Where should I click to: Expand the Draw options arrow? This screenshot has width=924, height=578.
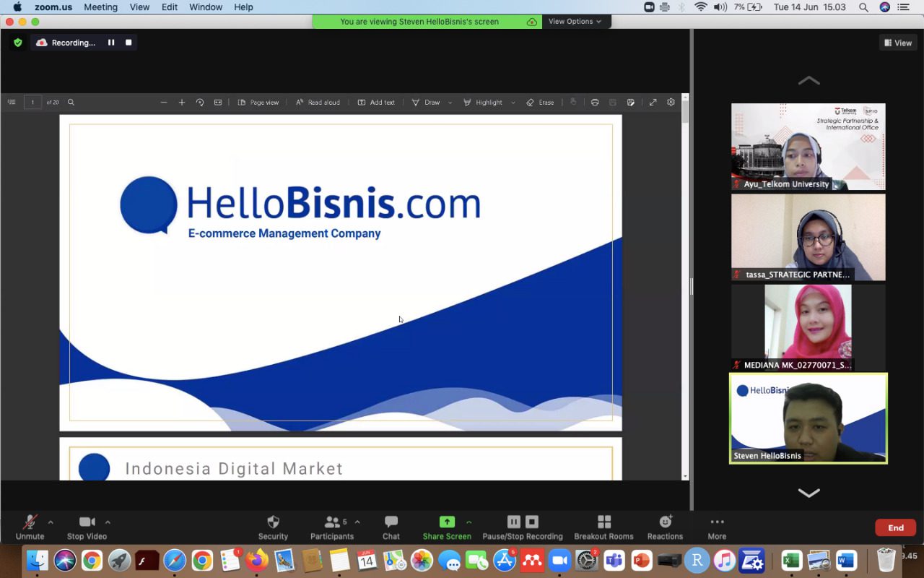click(x=450, y=103)
